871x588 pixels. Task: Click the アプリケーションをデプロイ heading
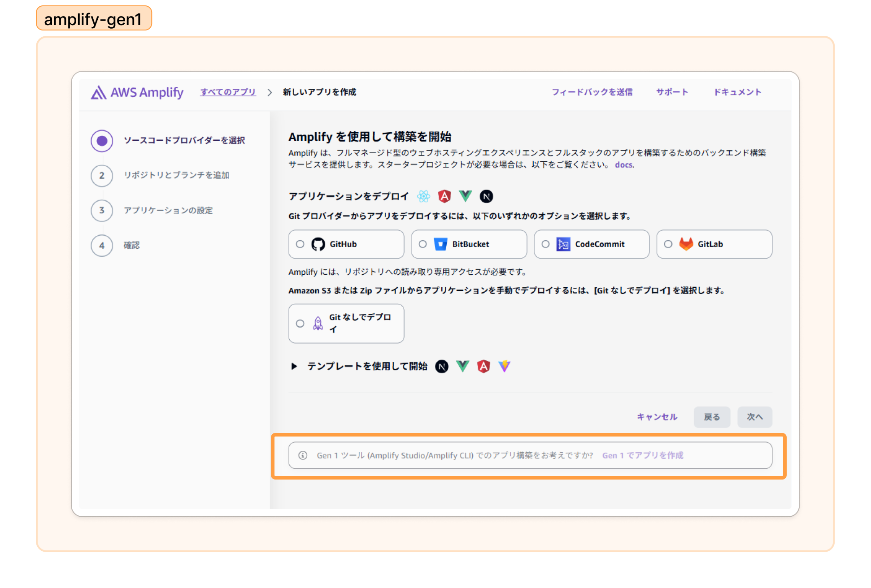pyautogui.click(x=348, y=196)
